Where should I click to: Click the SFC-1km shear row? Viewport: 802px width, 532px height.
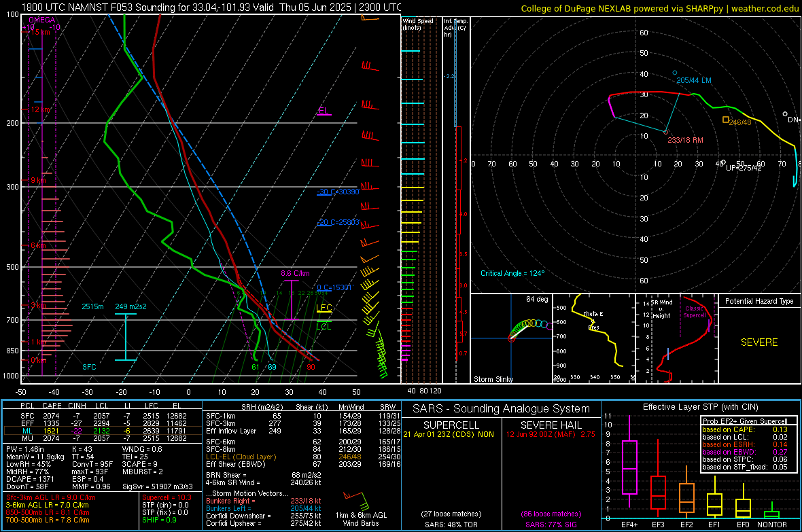pos(303,416)
